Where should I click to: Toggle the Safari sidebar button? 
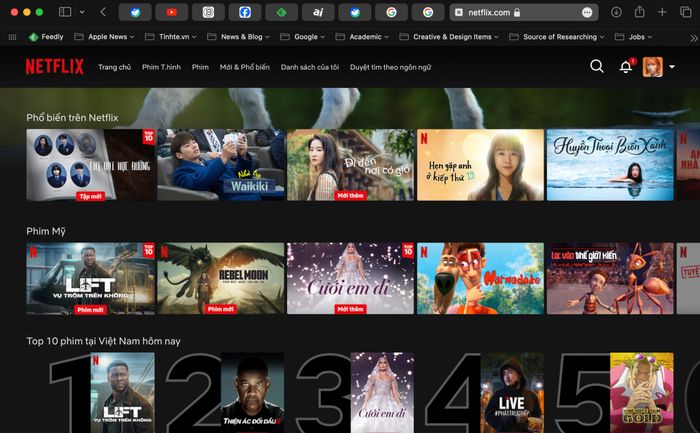65,12
